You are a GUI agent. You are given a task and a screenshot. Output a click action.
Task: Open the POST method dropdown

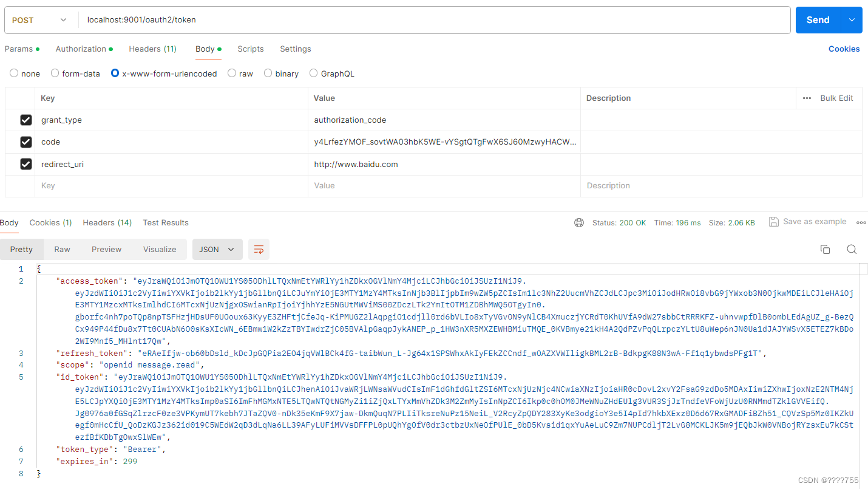pyautogui.click(x=39, y=19)
